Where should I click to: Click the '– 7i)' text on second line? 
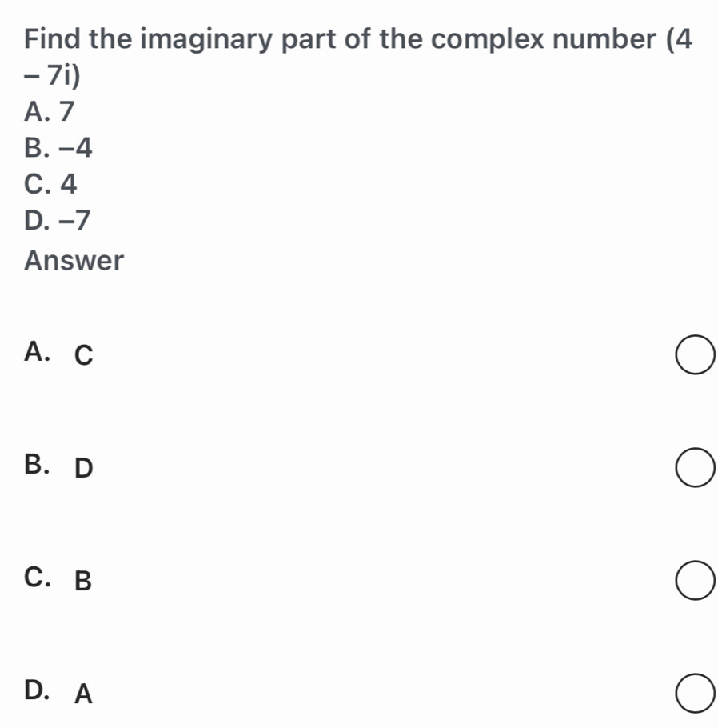pos(54,76)
